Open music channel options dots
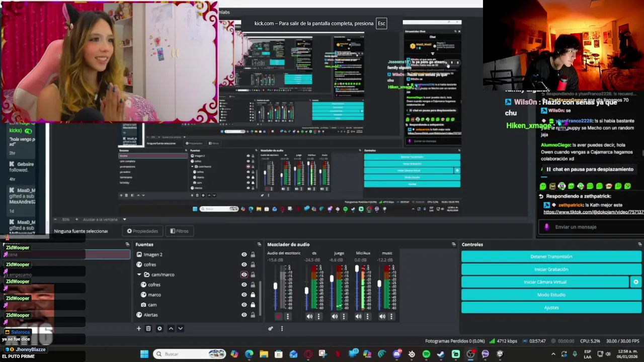Image resolution: width=644 pixels, height=362 pixels. [391, 316]
